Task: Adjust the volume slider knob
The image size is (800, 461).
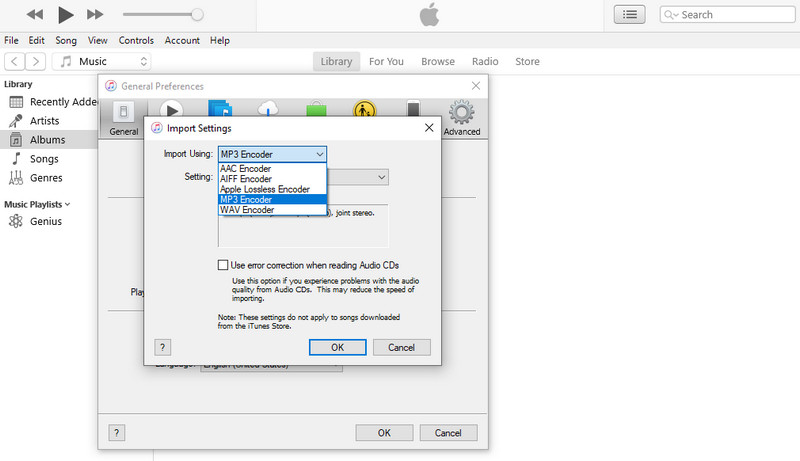Action: tap(197, 15)
